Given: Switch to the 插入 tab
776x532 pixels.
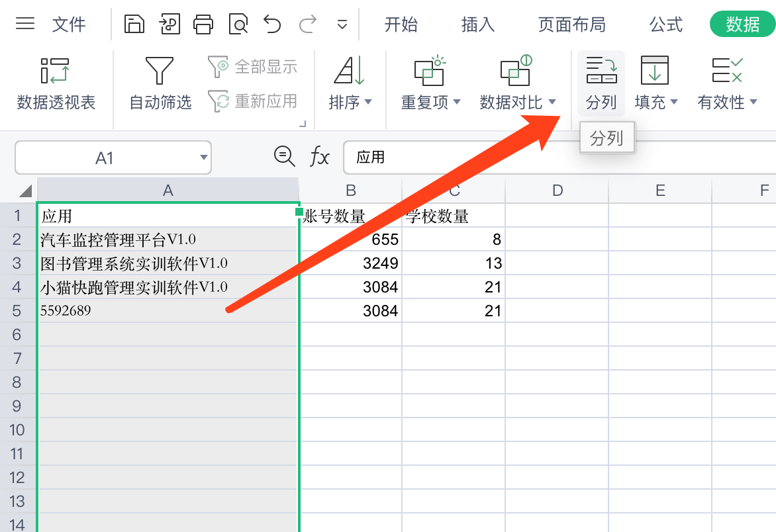Looking at the screenshot, I should click(477, 24).
